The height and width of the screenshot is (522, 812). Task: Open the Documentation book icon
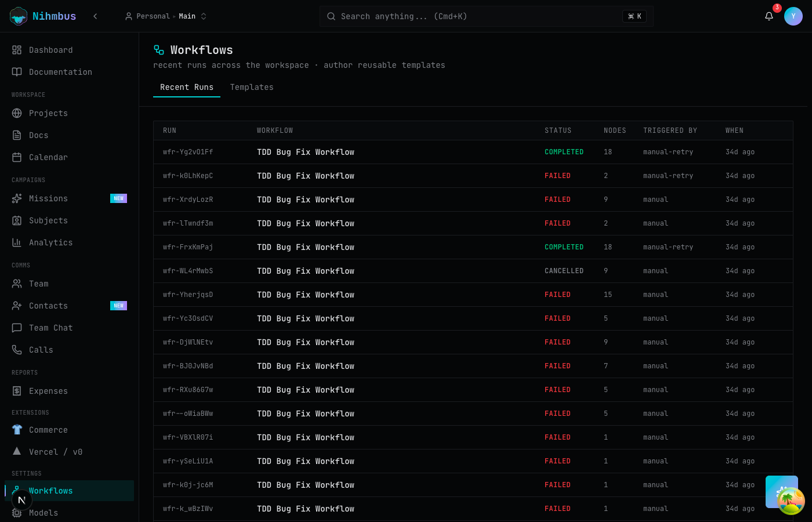(17, 72)
